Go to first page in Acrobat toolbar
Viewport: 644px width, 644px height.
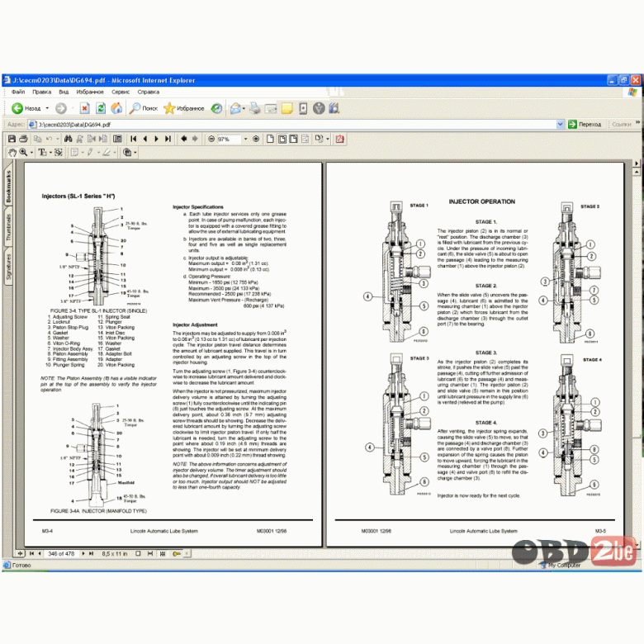(134, 139)
